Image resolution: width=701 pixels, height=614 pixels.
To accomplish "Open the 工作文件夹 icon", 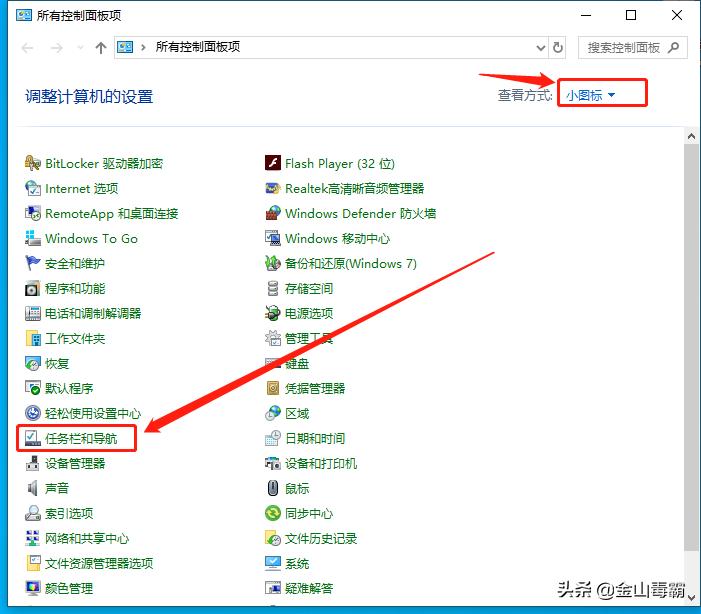I will (33, 339).
